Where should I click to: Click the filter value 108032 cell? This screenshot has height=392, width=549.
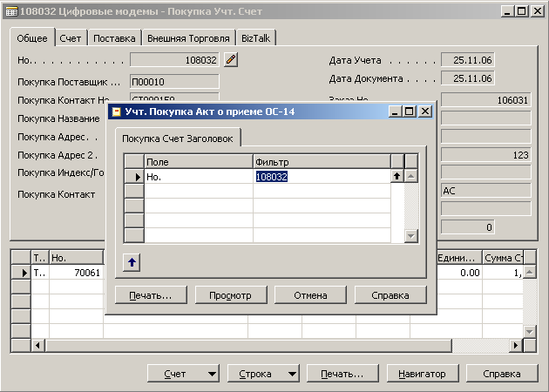pos(322,176)
